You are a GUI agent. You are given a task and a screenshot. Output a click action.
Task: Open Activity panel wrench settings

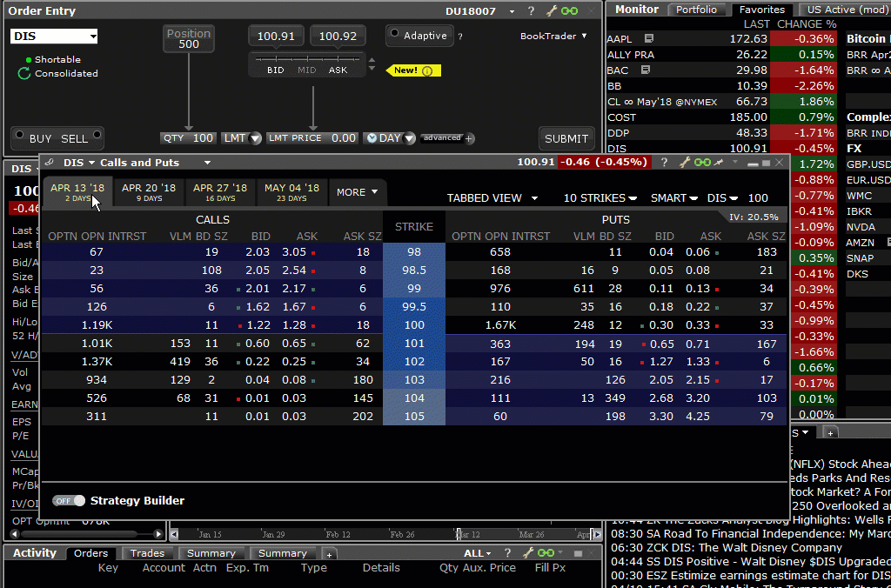(528, 553)
